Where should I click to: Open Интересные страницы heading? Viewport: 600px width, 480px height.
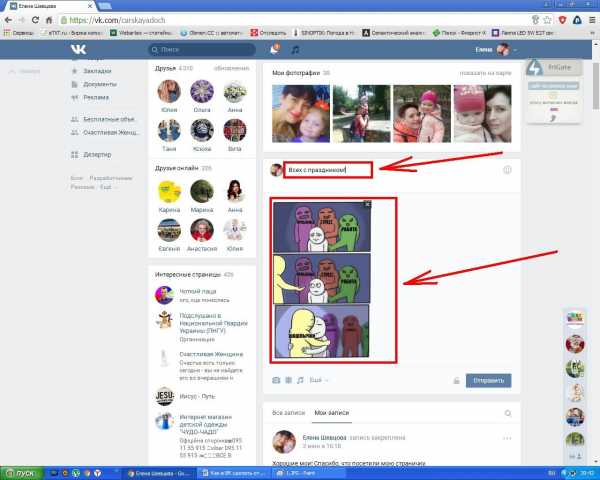tap(188, 274)
